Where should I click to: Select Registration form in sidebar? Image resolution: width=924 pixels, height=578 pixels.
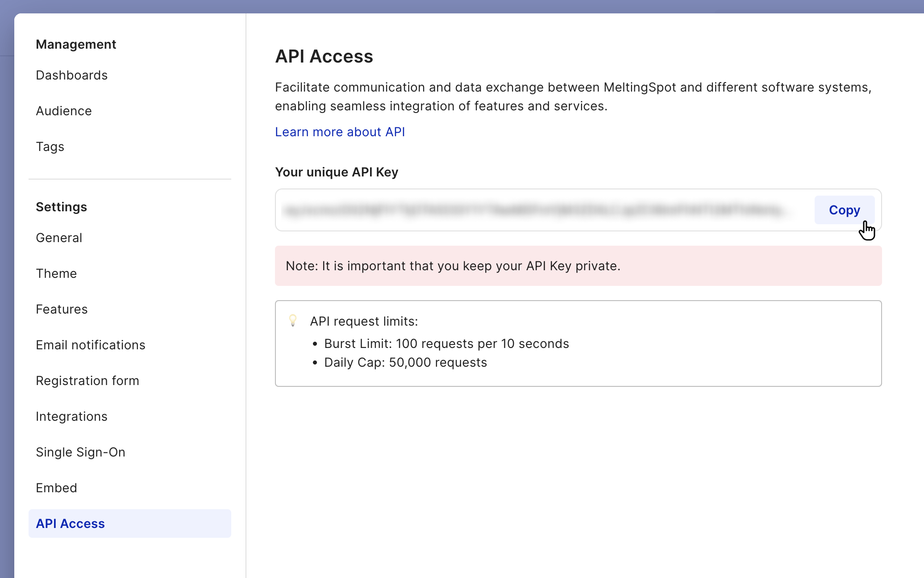tap(87, 381)
